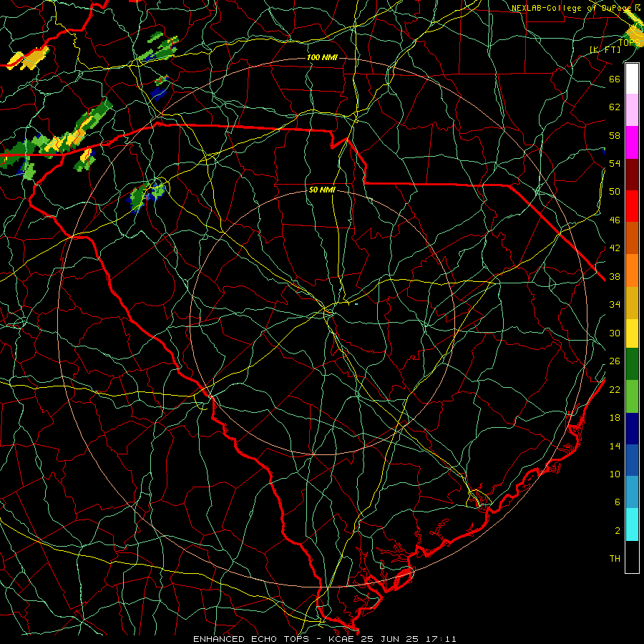Click the cyan 2 kft legend band
The width and height of the screenshot is (644, 644).
[x=632, y=525]
